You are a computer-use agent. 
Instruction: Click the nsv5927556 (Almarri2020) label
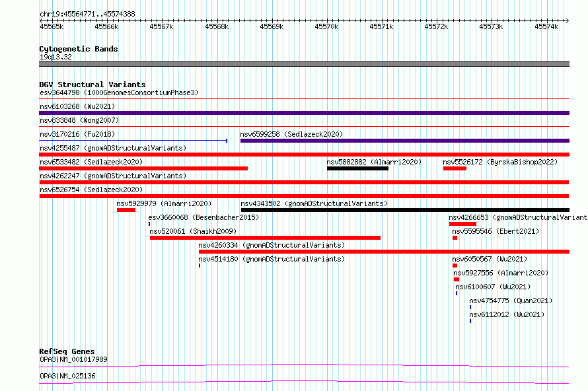tap(501, 273)
